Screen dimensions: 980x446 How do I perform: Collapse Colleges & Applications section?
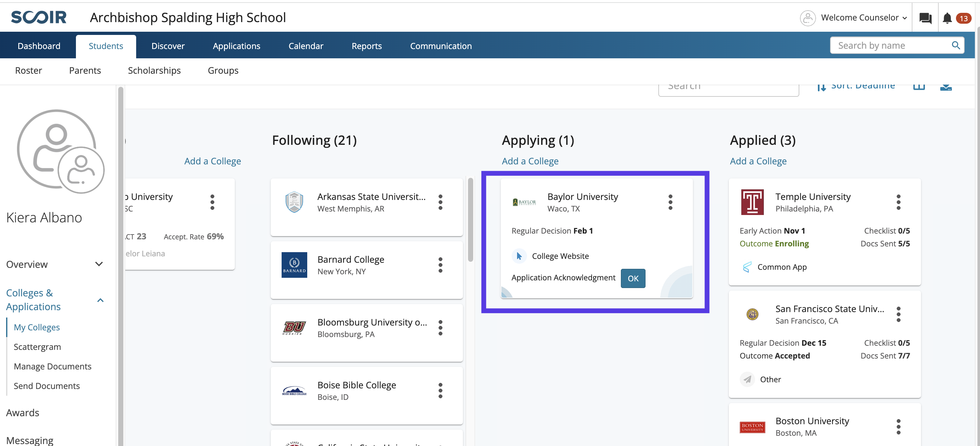click(x=100, y=300)
